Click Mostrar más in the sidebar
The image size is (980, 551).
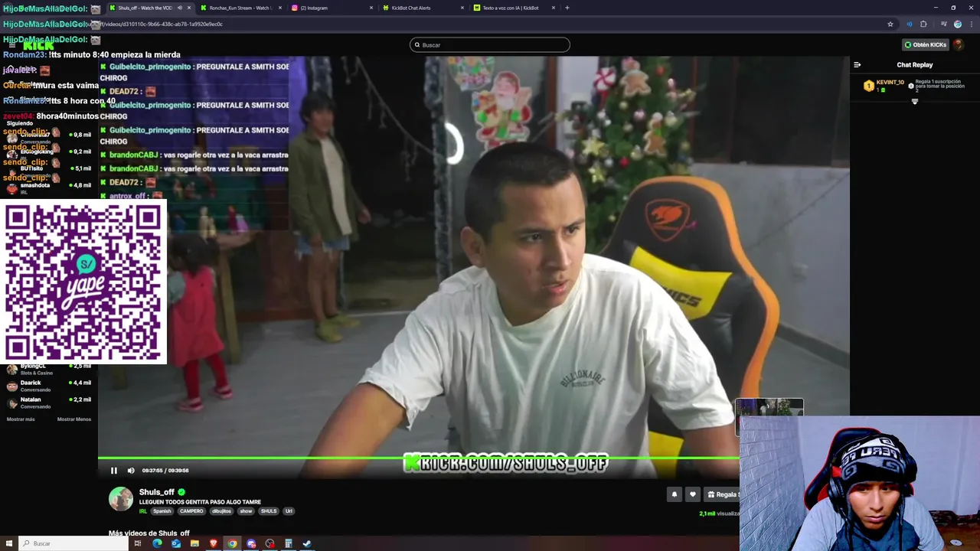[x=21, y=419]
